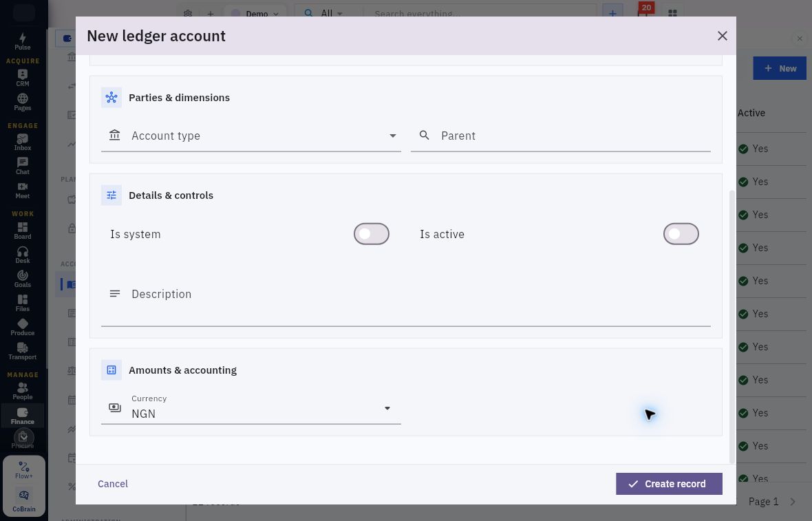812x521 pixels.
Task: Click the New button behind dialog
Action: pyautogui.click(x=780, y=68)
